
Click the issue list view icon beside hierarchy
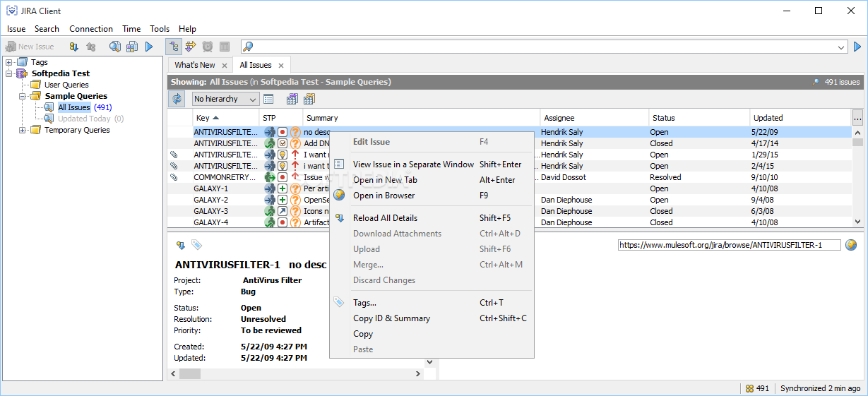pos(268,99)
